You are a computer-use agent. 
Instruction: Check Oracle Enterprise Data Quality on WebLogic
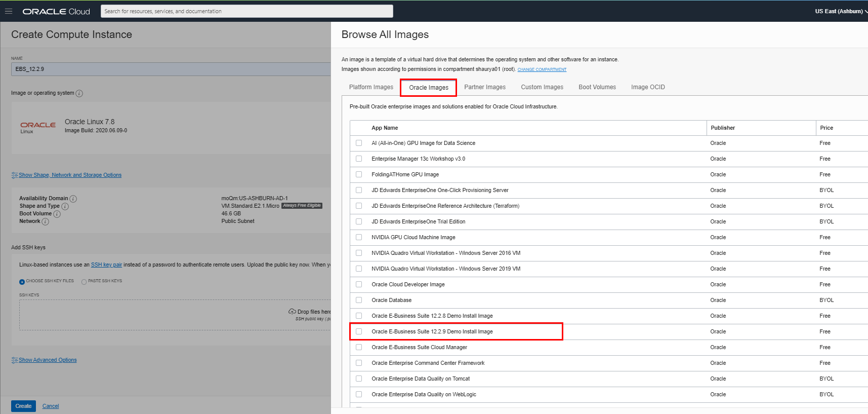[359, 394]
